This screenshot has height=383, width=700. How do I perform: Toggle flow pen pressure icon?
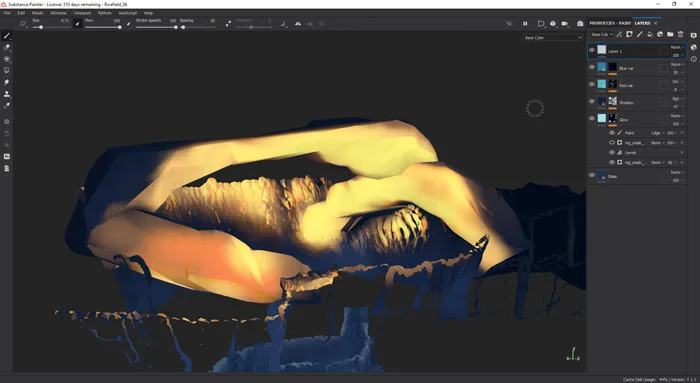[129, 24]
